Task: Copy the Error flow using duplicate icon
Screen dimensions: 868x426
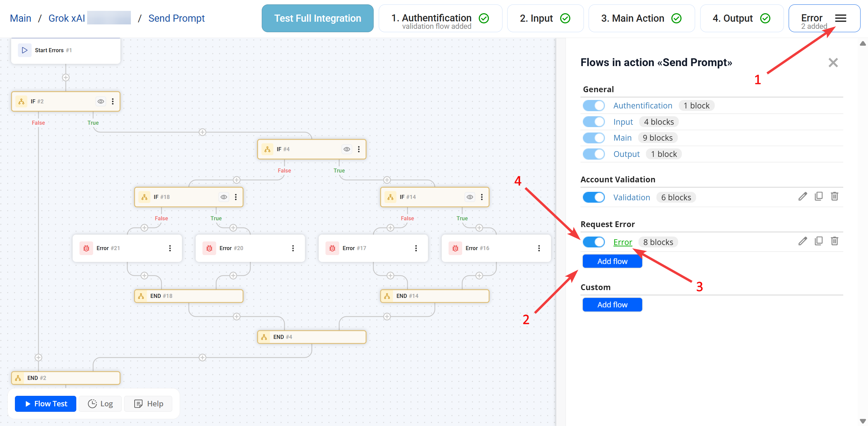Action: pyautogui.click(x=818, y=241)
